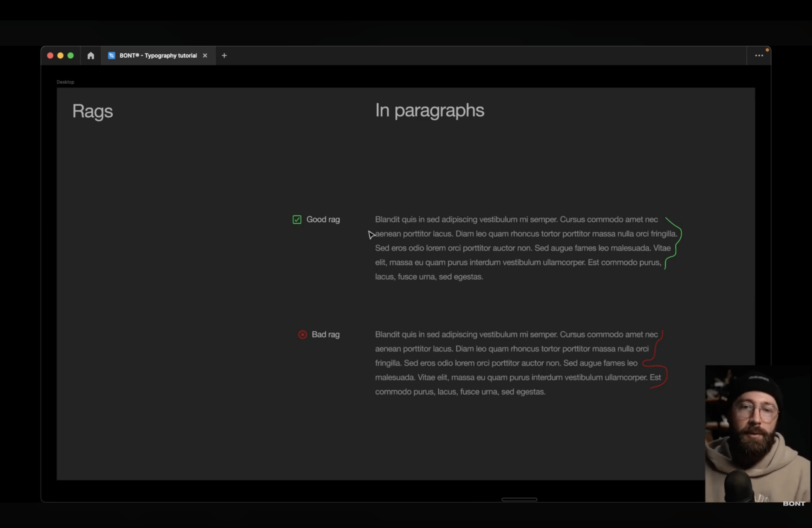Viewport: 812px width, 528px height.
Task: Click the green Good rag checkmark icon
Action: tap(297, 220)
